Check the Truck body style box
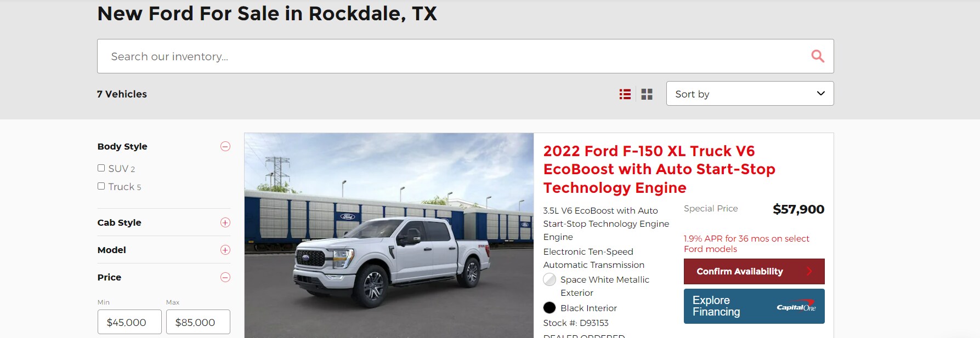 tap(101, 186)
